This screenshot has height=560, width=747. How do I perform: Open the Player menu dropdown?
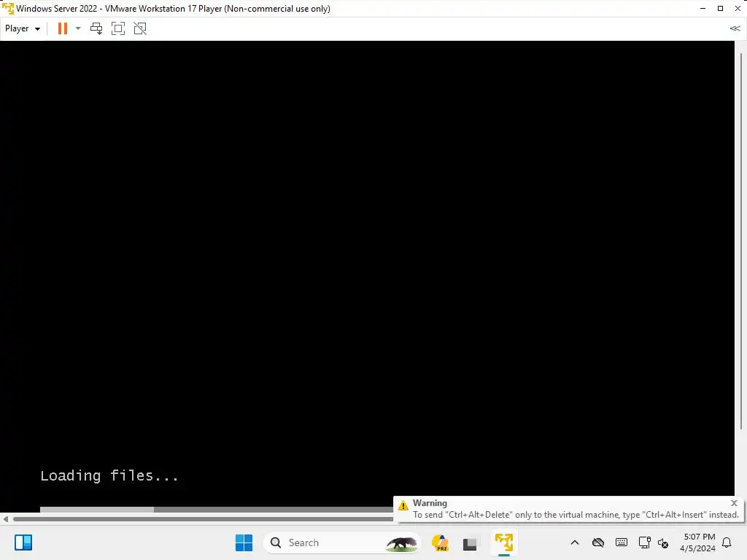pyautogui.click(x=23, y=28)
